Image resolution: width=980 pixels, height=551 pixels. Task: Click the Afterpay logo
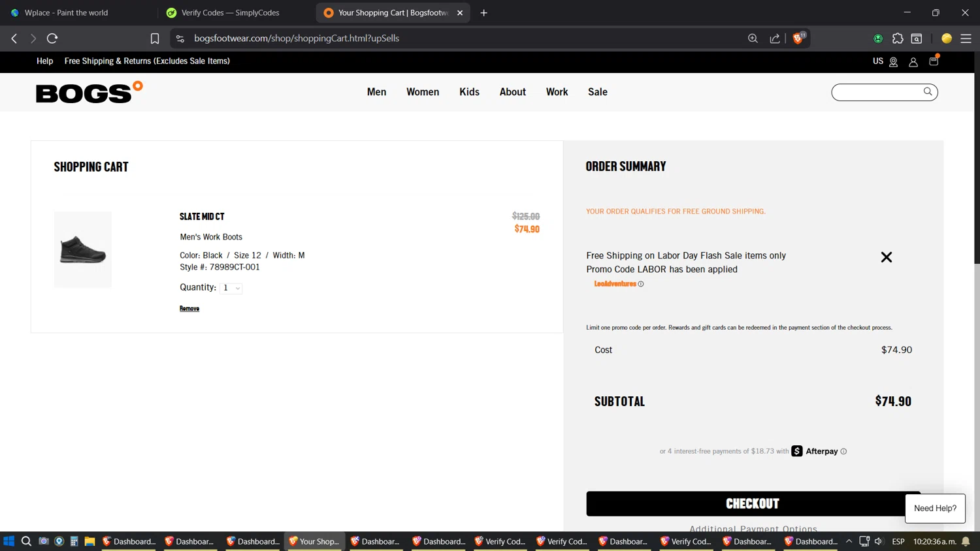tap(815, 451)
